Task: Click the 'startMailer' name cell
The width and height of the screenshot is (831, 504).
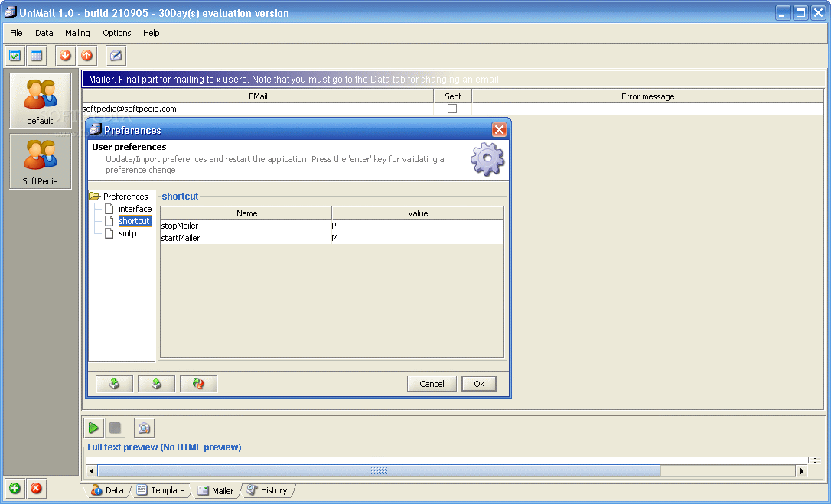Action: pyautogui.click(x=246, y=238)
